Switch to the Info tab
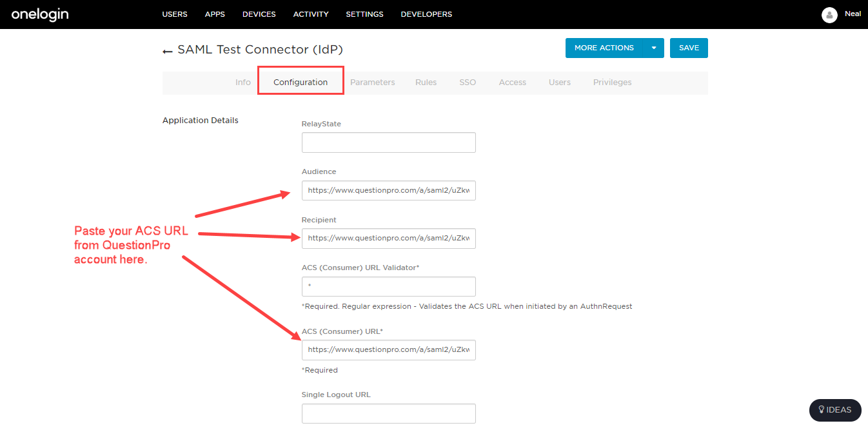The height and width of the screenshot is (430, 868). [x=243, y=83]
